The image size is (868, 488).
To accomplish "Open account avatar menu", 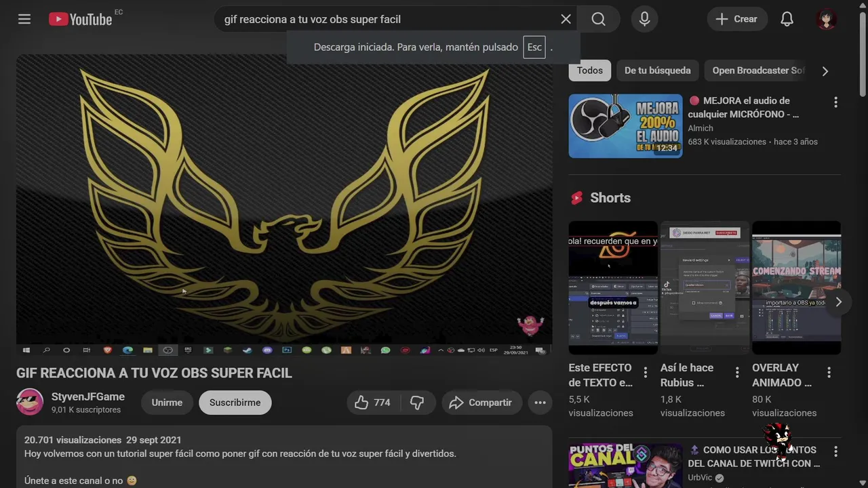I will coord(827,19).
